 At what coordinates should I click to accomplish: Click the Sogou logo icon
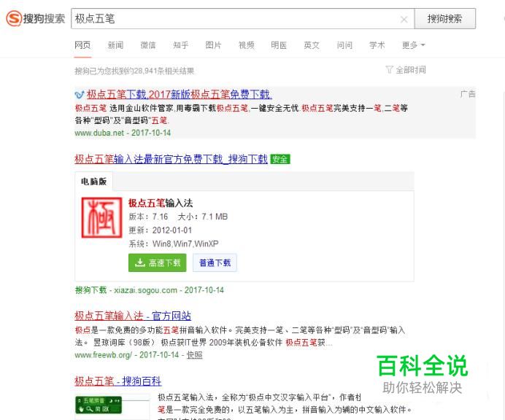14,18
